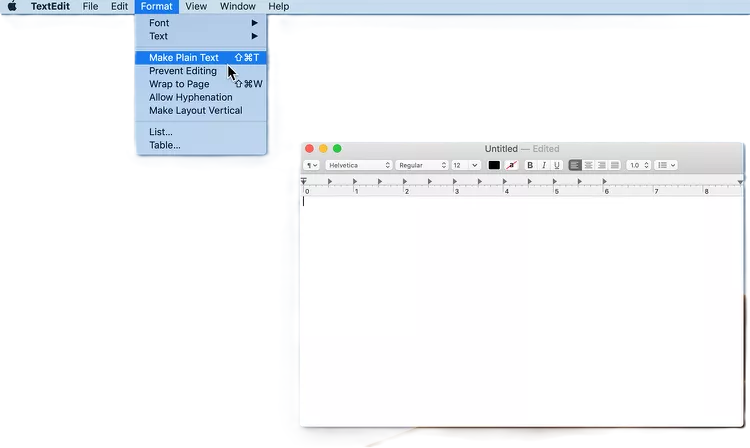The width and height of the screenshot is (750, 448).
Task: Click the first-line indent marker on ruler
Action: pyautogui.click(x=304, y=180)
